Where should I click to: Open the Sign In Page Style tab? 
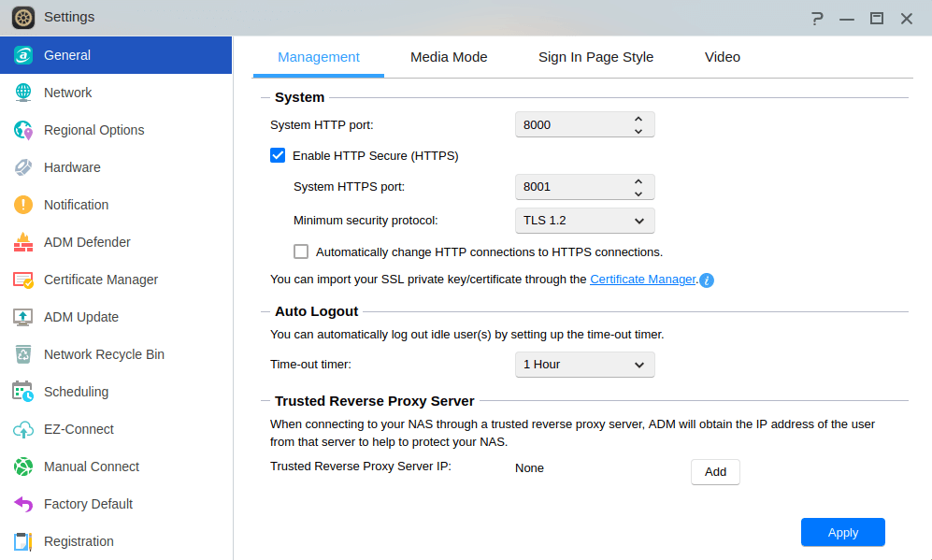(x=595, y=57)
